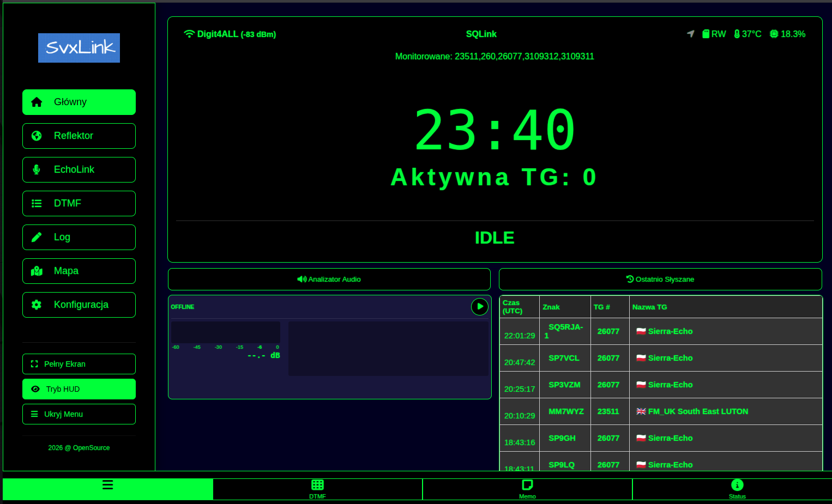Open Memo from the bottom bar

(x=527, y=488)
